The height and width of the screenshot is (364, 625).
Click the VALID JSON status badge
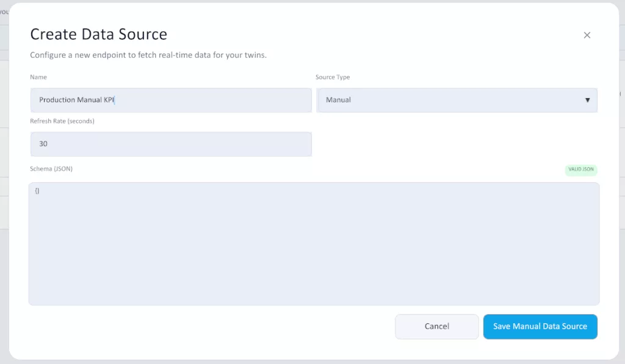581,170
